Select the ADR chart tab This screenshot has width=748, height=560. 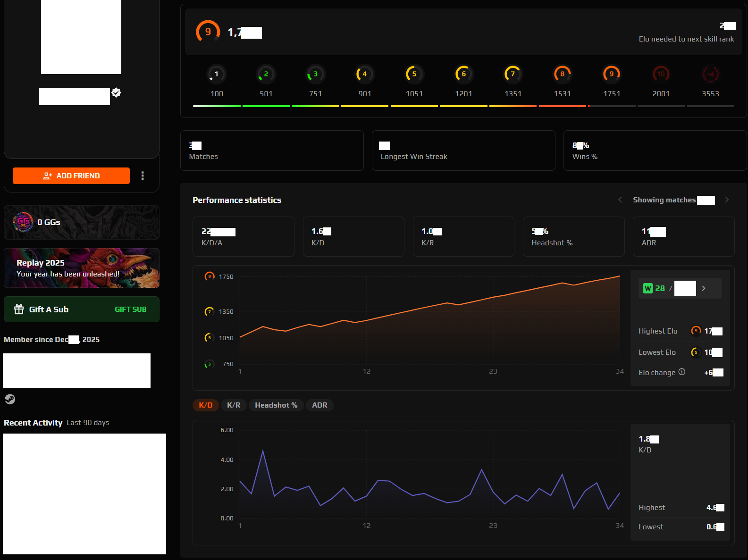point(319,405)
